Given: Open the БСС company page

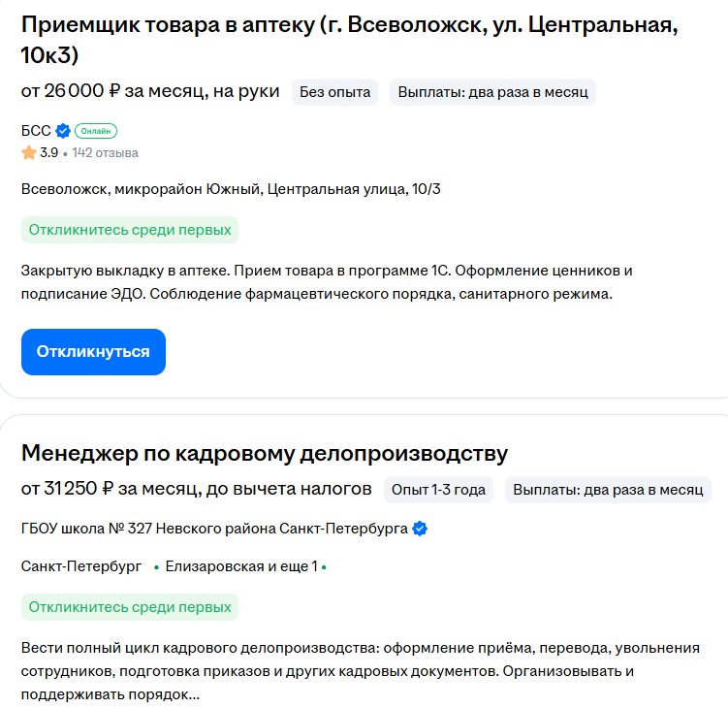Looking at the screenshot, I should click(x=36, y=131).
